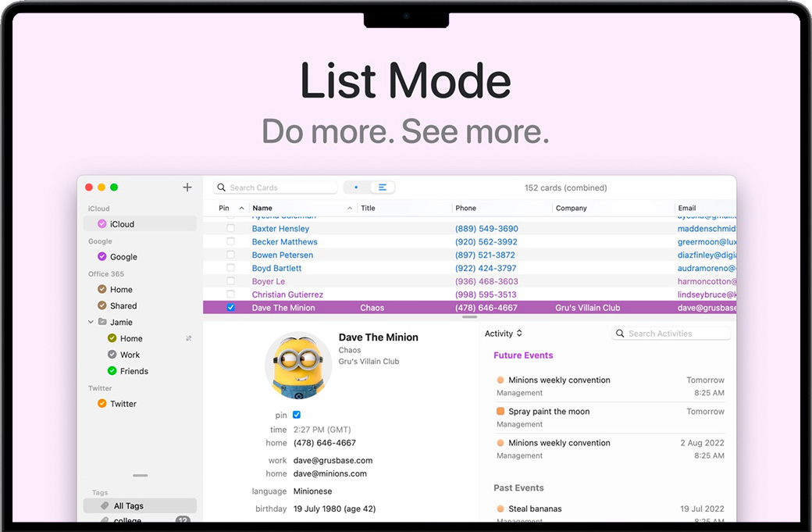Click the Spray paint the moon event icon
Image resolution: width=812 pixels, height=532 pixels.
500,412
